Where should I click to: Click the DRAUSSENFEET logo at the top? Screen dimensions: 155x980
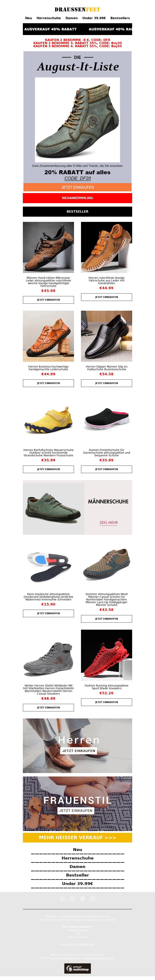pos(77,9)
